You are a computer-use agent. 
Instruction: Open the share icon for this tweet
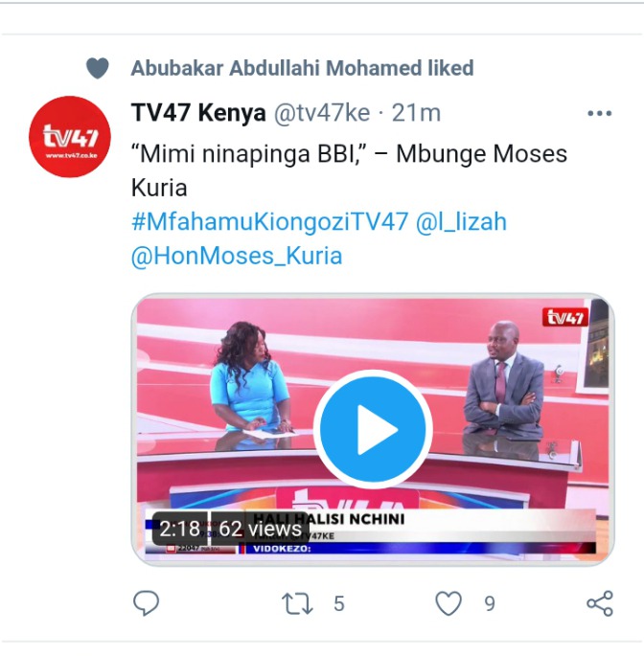click(x=600, y=603)
